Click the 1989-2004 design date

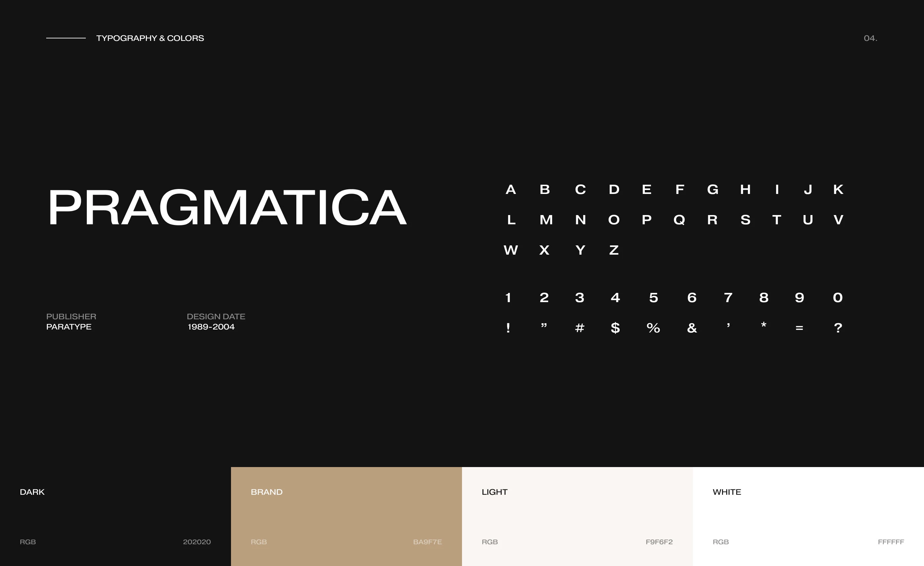211,327
